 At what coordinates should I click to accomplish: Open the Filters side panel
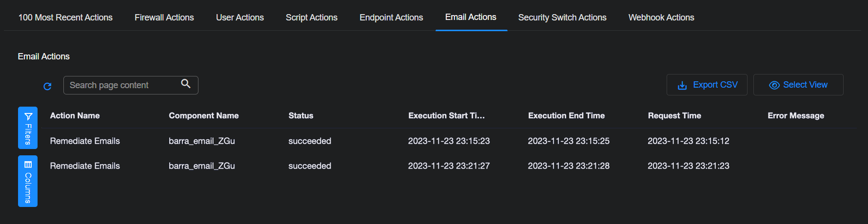coord(28,128)
